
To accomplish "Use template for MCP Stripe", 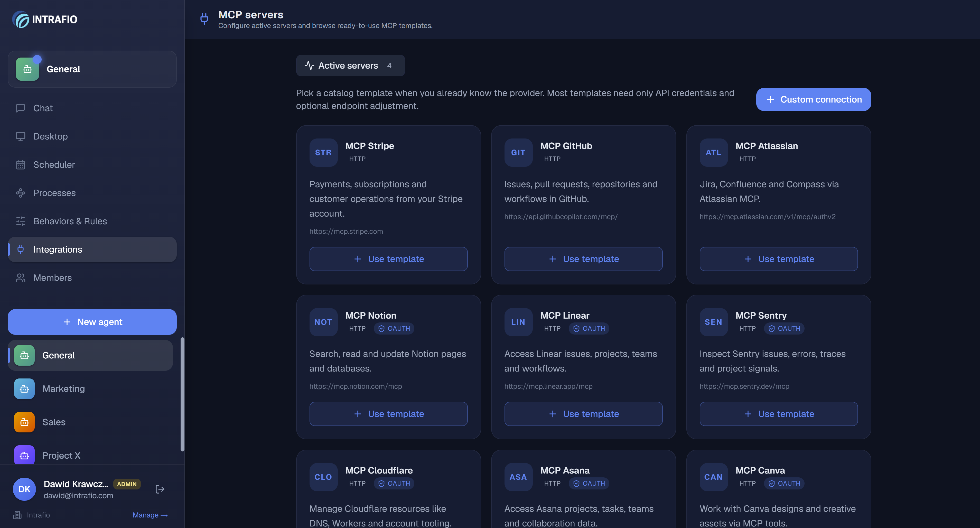I will [x=388, y=259].
